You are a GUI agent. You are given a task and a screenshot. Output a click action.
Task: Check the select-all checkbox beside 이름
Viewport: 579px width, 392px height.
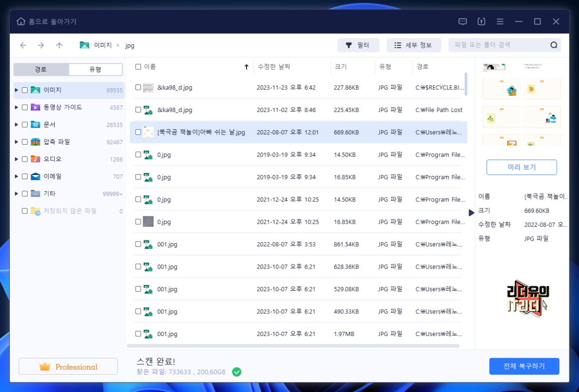click(138, 67)
